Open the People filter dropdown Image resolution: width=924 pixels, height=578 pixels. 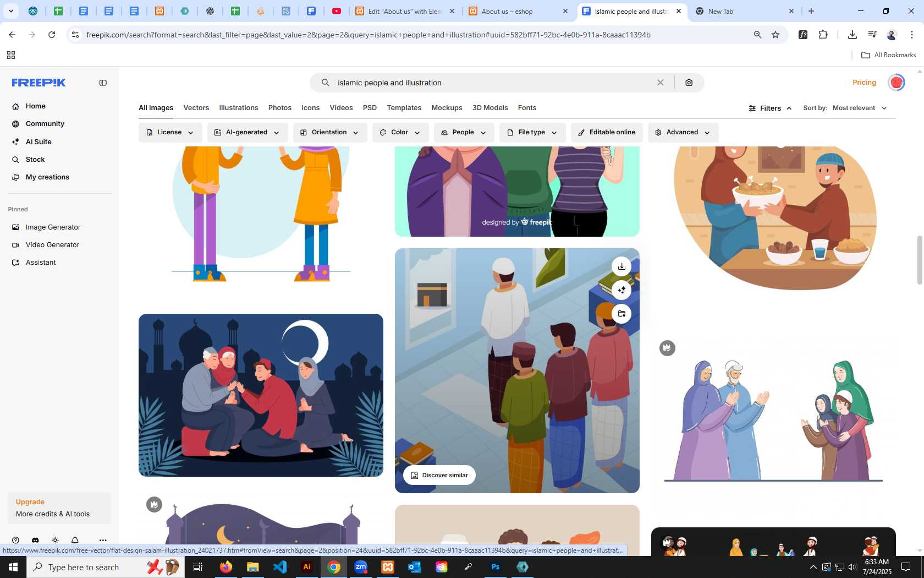(x=464, y=133)
